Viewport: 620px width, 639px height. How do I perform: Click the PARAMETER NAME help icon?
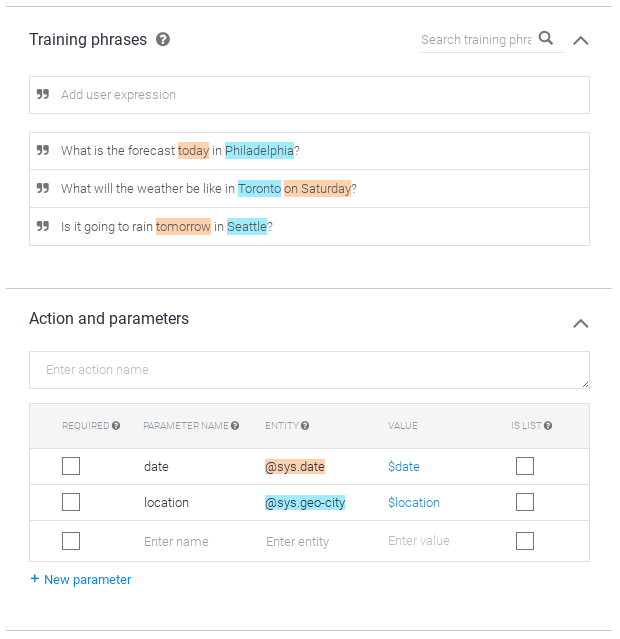point(235,426)
